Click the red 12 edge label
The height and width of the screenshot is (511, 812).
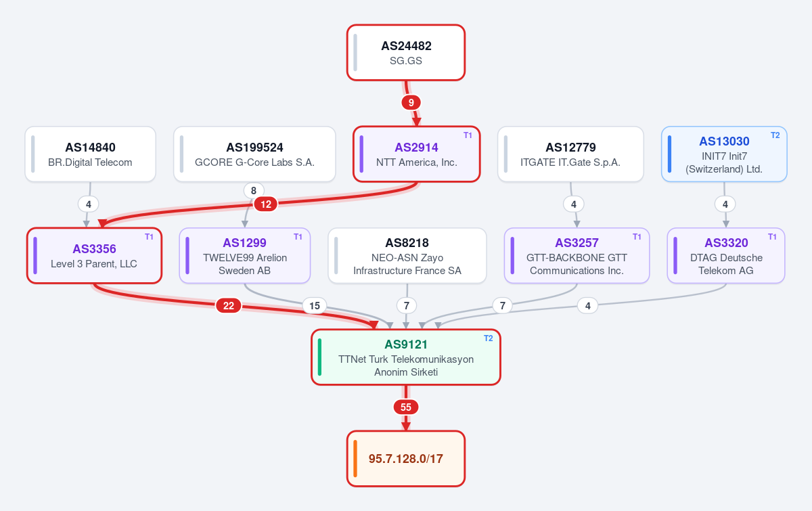tap(266, 204)
